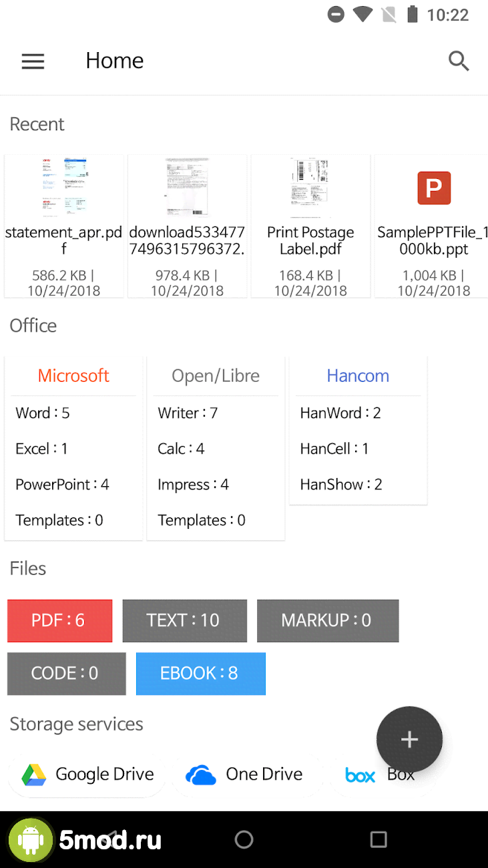Screen dimensions: 488x868
Task: Tap the Android home circle button
Action: pos(244,839)
